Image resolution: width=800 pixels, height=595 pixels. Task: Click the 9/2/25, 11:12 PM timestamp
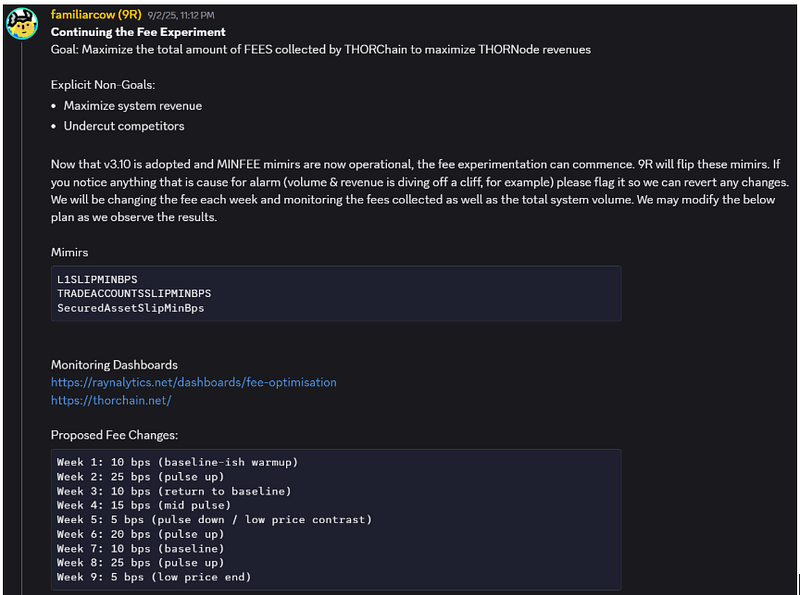click(x=181, y=16)
